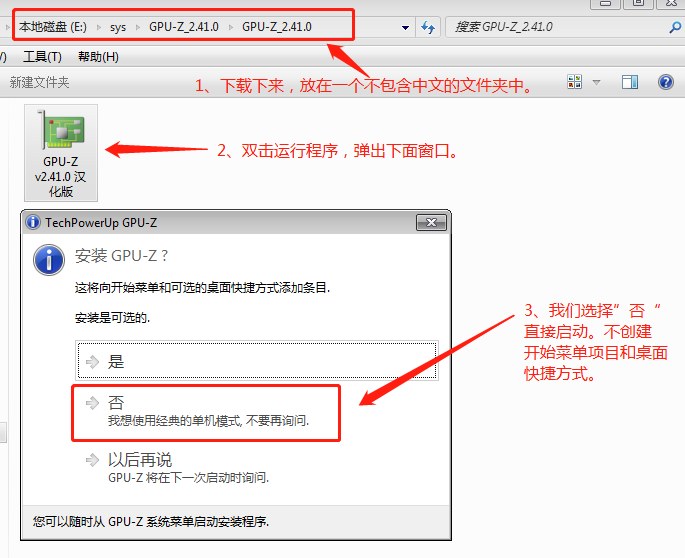
Task: Click the large blue info icon in the dialog
Action: 49,260
